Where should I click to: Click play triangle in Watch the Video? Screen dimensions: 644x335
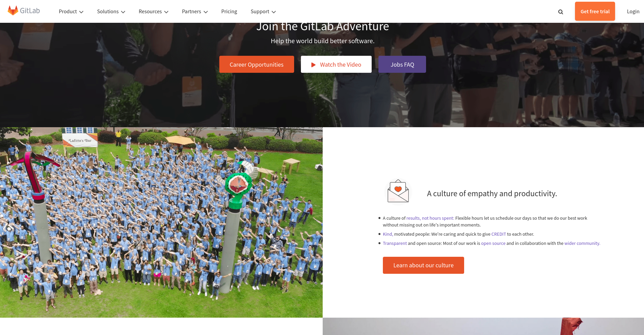[x=313, y=65]
